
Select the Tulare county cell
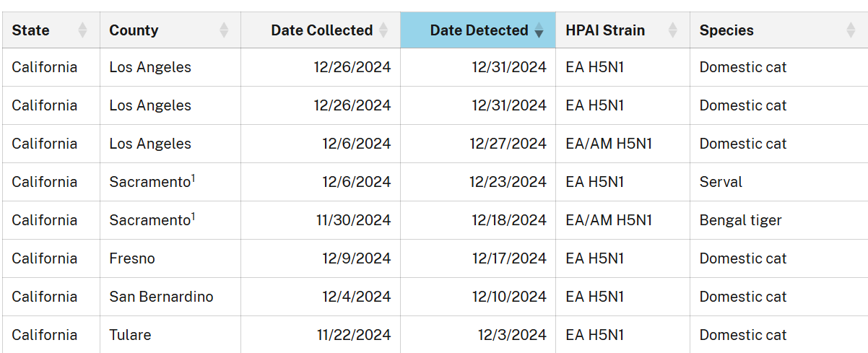click(x=170, y=334)
